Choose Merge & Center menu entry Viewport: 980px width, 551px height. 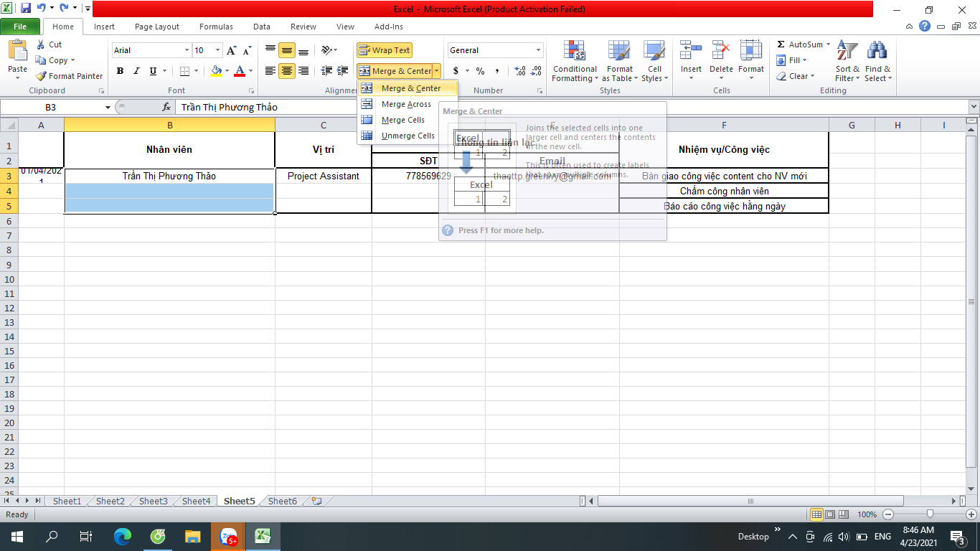(x=407, y=88)
